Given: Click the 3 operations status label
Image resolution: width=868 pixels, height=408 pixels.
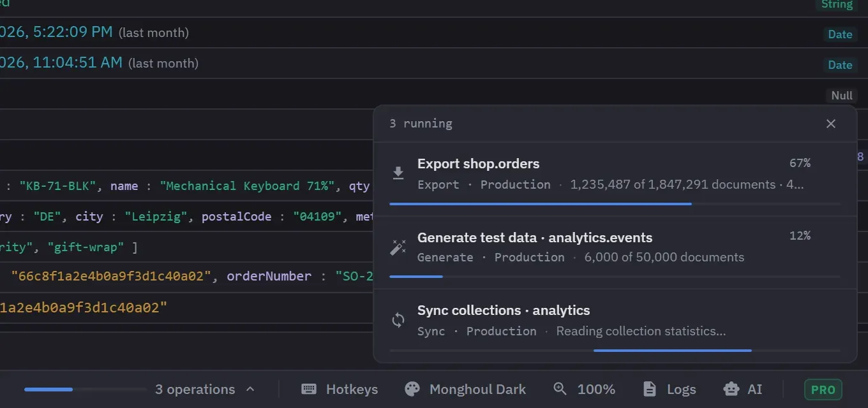Looking at the screenshot, I should [195, 389].
